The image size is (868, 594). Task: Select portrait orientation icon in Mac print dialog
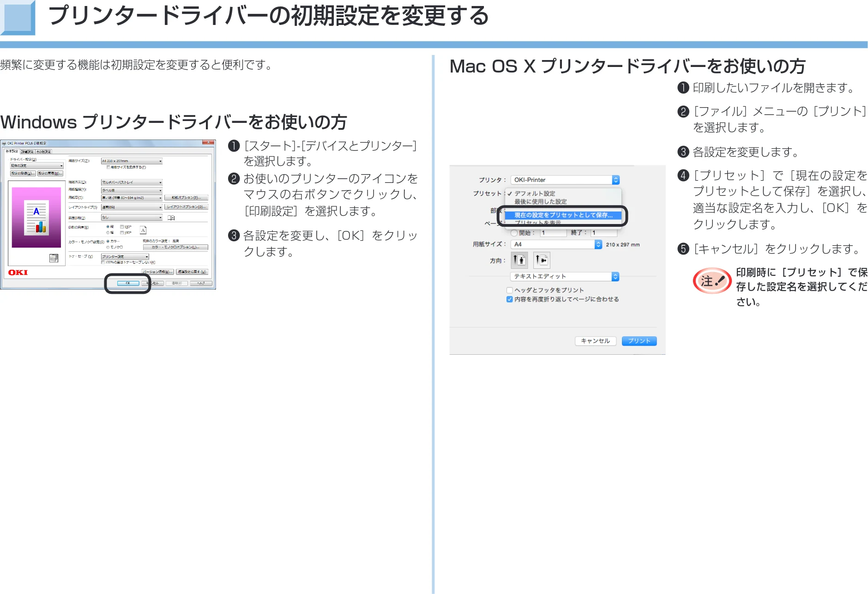[x=519, y=260]
